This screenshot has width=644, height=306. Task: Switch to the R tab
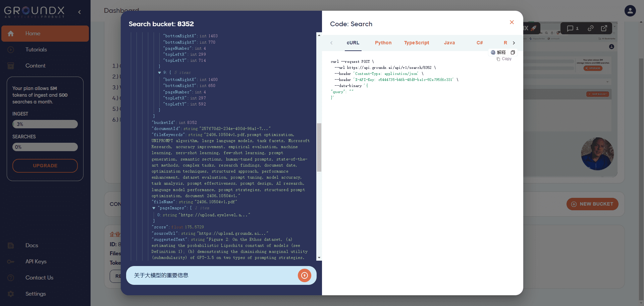tap(505, 43)
